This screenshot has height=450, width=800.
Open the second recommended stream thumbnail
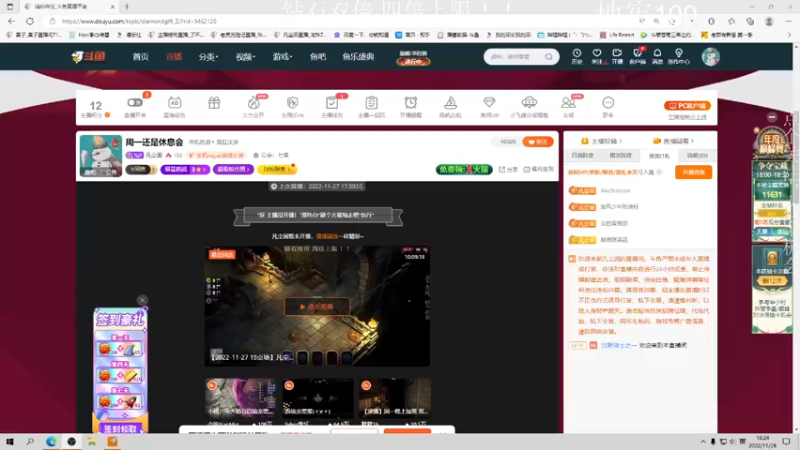tap(318, 398)
